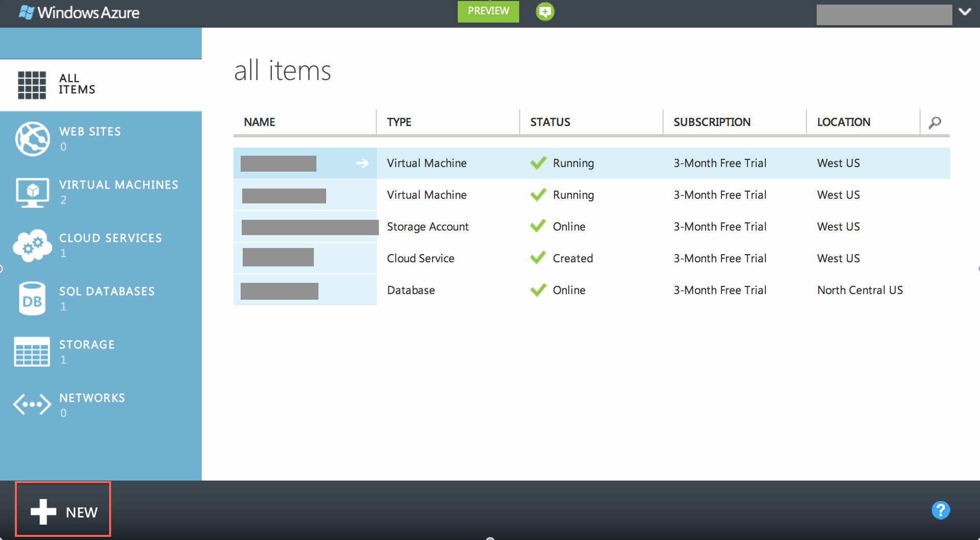Screen dimensions: 980x540
Task: Click 'North Central US' location cell
Action: pyautogui.click(x=860, y=290)
